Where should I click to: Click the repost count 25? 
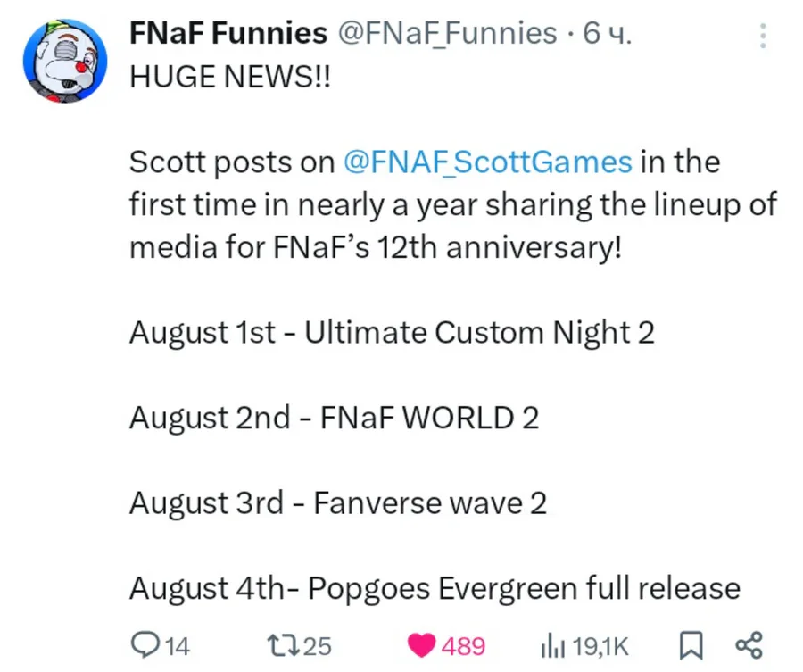pyautogui.click(x=316, y=645)
